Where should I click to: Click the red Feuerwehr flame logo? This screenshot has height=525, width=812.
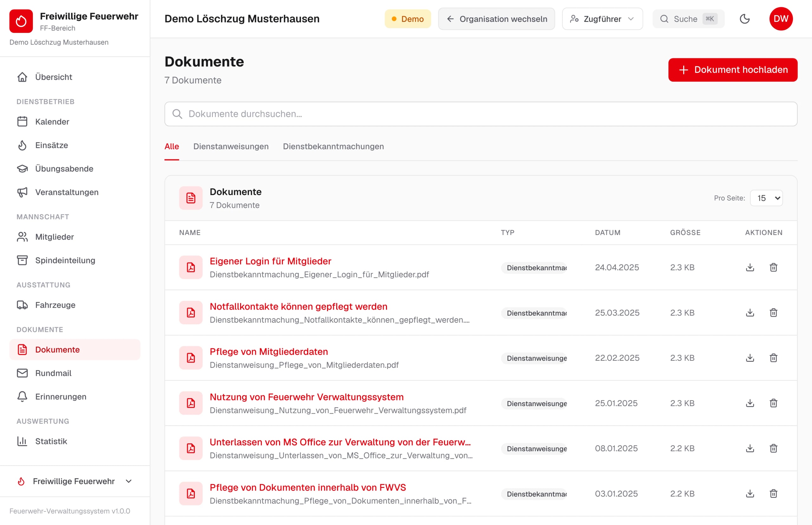[21, 21]
